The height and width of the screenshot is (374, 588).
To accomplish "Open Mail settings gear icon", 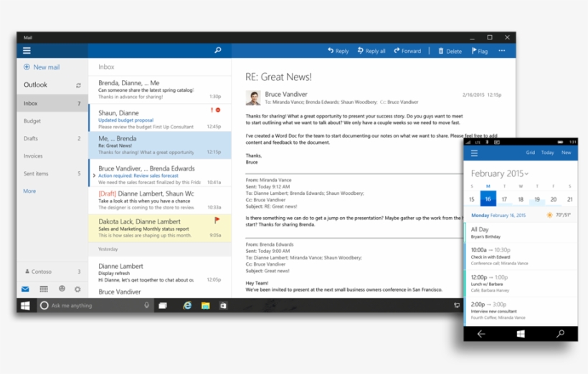I will [77, 289].
